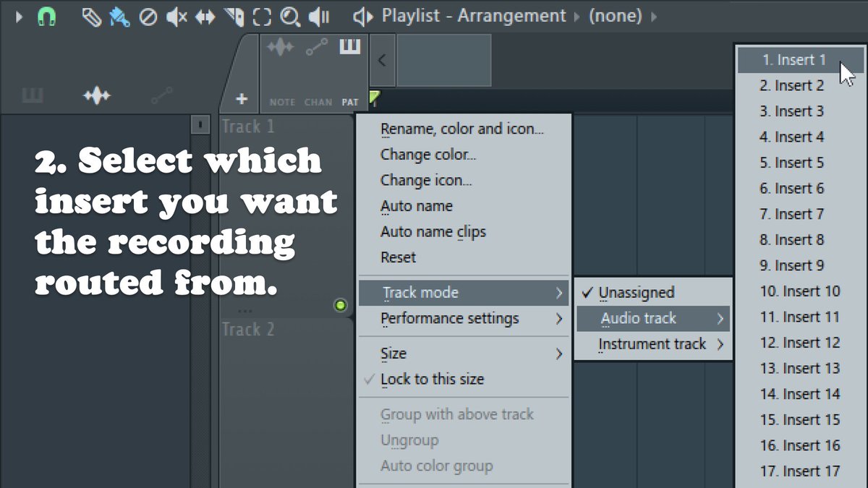Select the Track 1 header
This screenshot has width=868, height=488.
(286, 216)
